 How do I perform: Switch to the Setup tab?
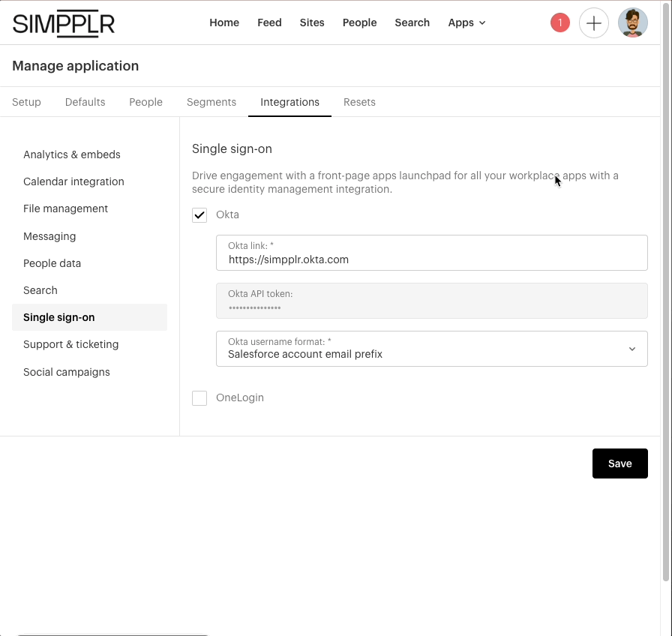(x=26, y=102)
